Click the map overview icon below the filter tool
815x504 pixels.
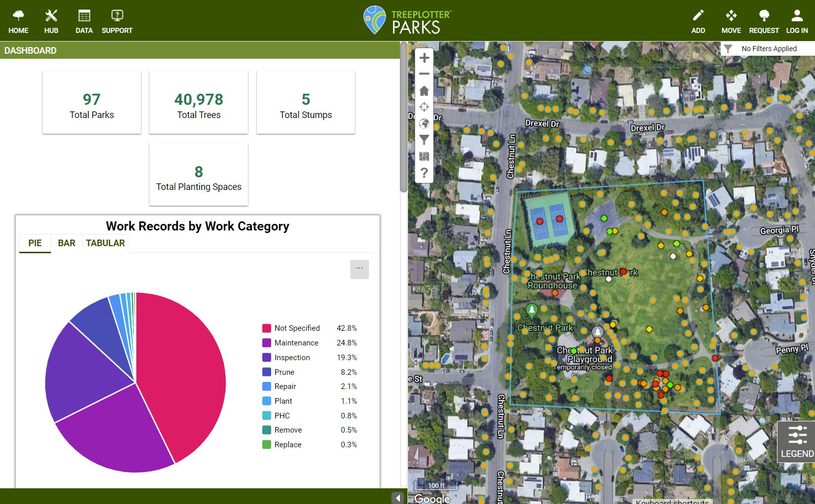(x=424, y=157)
